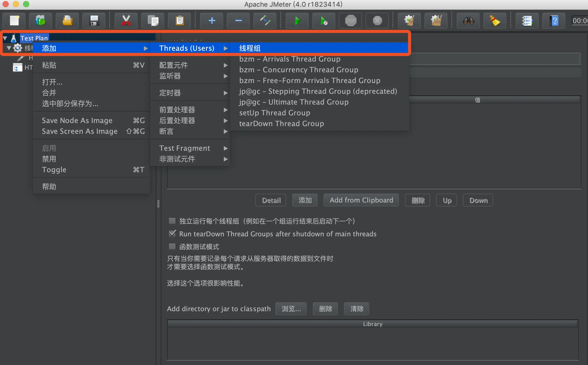Click the Function Helper list icon
The width and height of the screenshot is (588, 365).
[x=527, y=21]
